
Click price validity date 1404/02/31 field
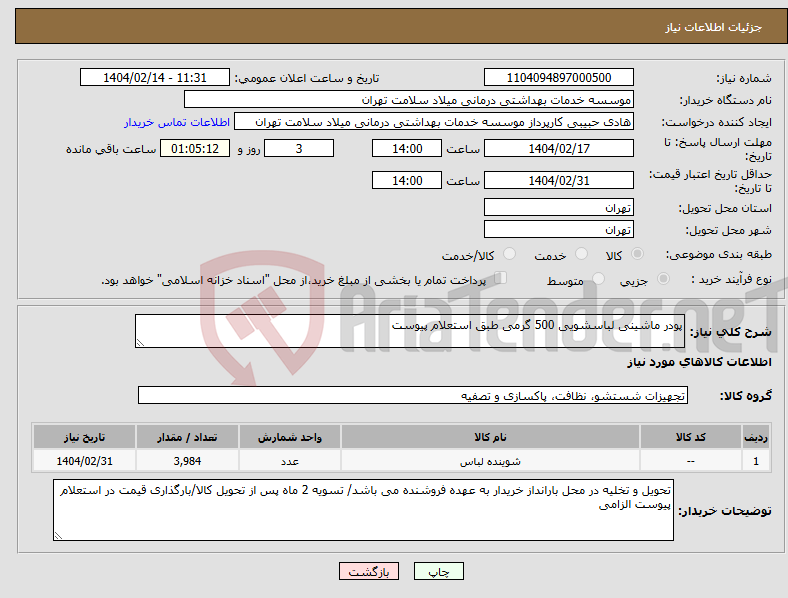click(558, 180)
